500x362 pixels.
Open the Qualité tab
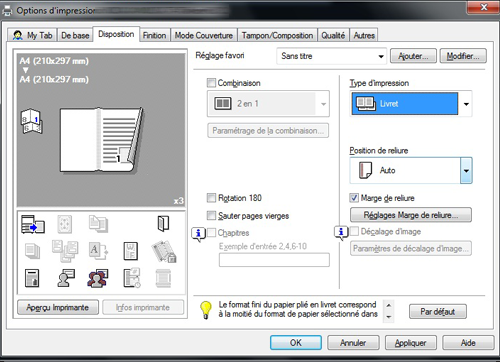click(333, 35)
